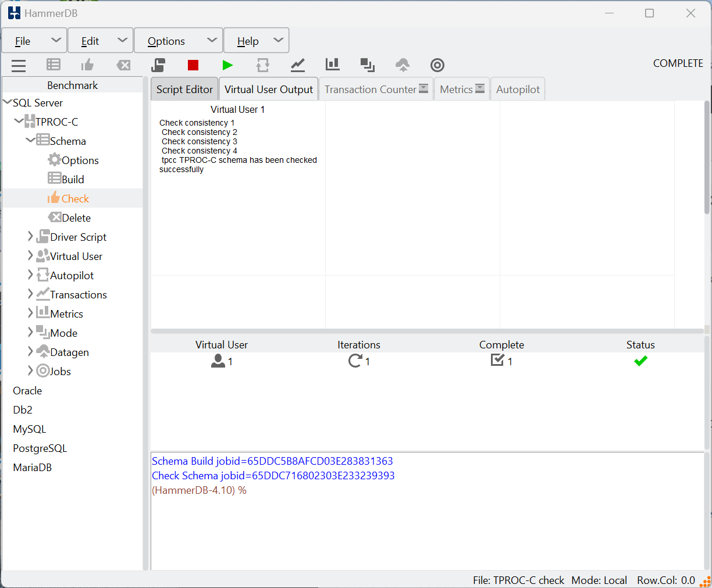The height and width of the screenshot is (588, 712).
Task: Click the Build table icon in tree
Action: (54, 179)
